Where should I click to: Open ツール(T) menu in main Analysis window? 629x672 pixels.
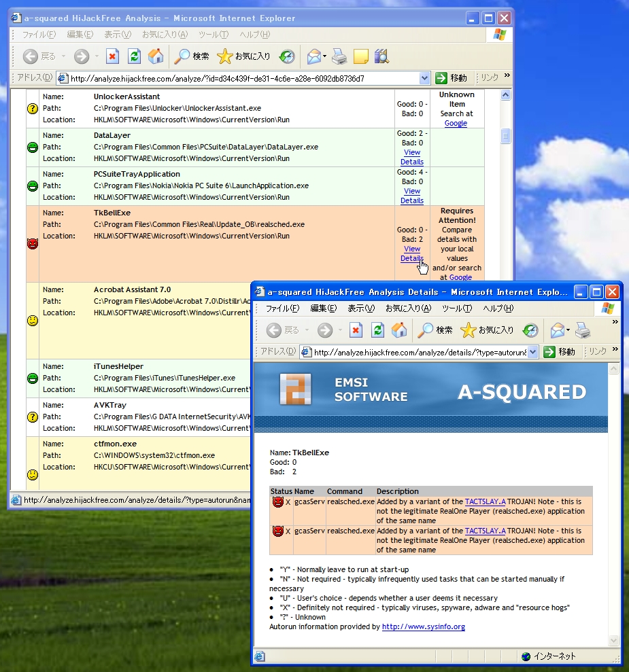[x=214, y=34]
